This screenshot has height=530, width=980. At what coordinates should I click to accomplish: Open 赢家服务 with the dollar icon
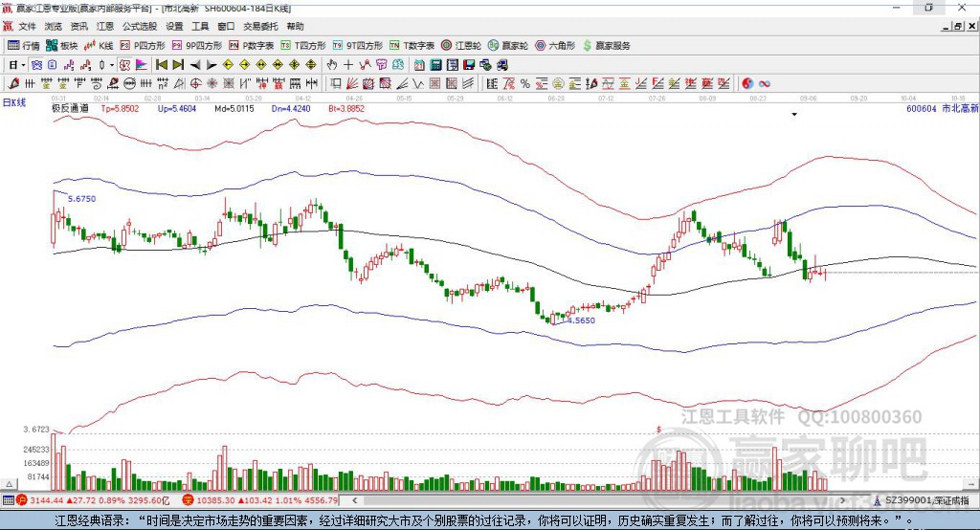point(607,46)
